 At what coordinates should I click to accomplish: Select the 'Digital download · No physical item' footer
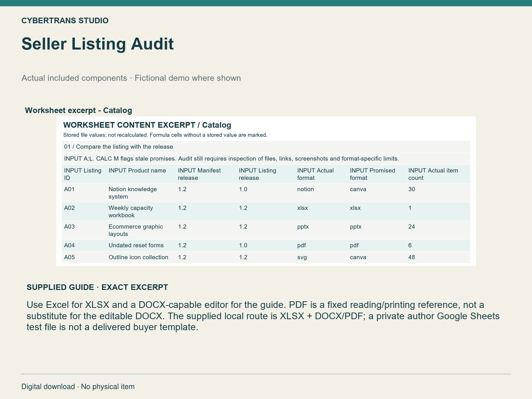(x=78, y=387)
